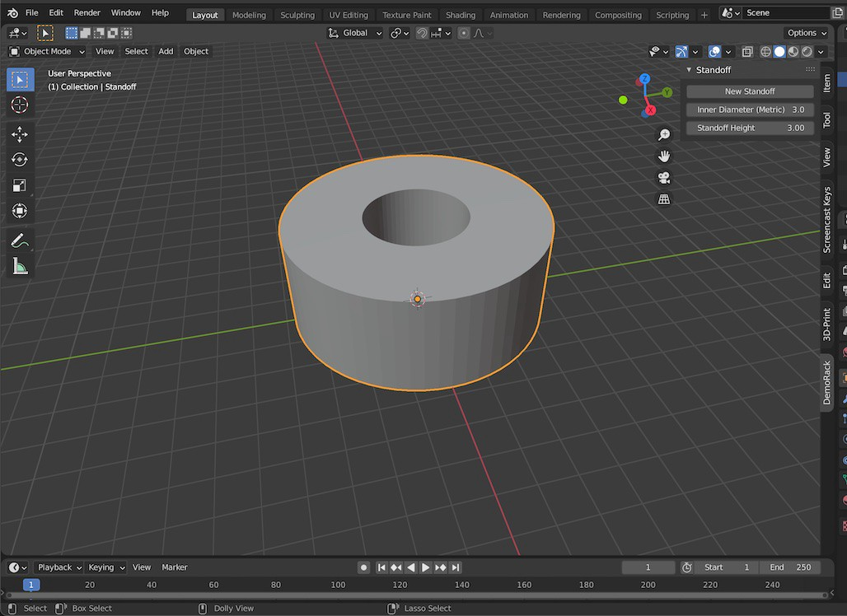The width and height of the screenshot is (847, 616).
Task: Open the DemoRack sidebar tab
Action: [826, 383]
